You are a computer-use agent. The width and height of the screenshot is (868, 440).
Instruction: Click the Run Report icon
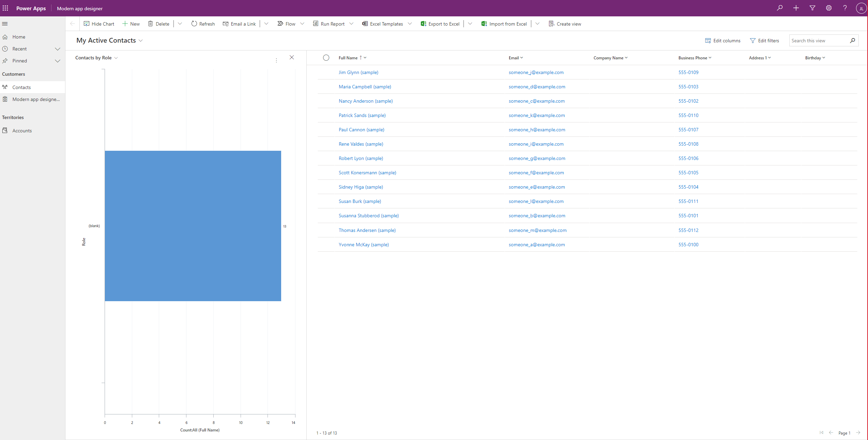point(315,24)
